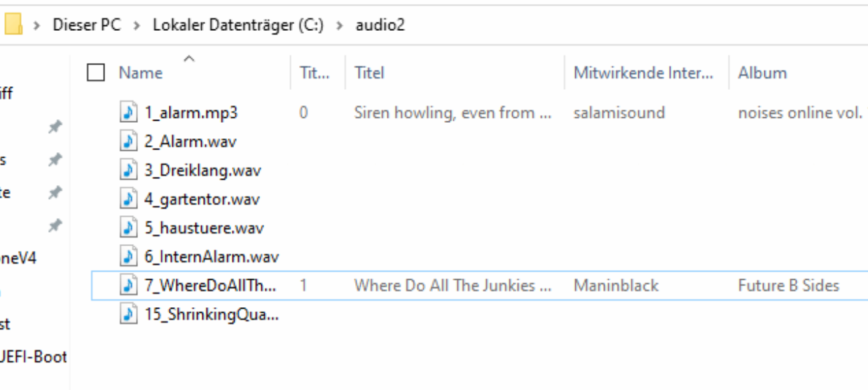Click the audio icon of 7_WhereDoAllTh file
This screenshot has height=390, width=868.
pos(128,285)
